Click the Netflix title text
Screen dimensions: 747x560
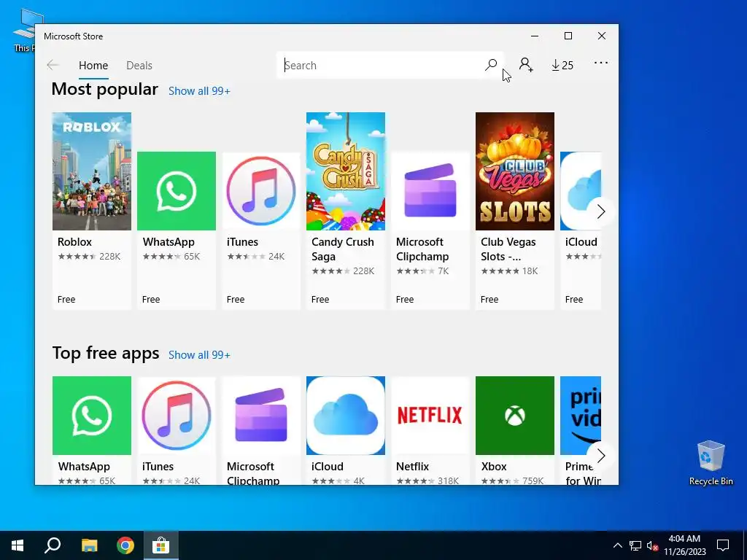[x=413, y=466]
